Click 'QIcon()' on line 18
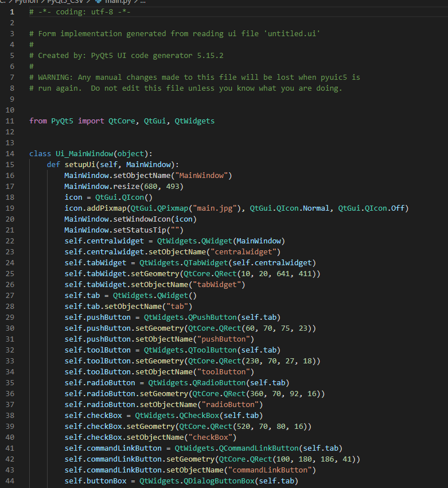The image size is (448, 488). (x=137, y=197)
